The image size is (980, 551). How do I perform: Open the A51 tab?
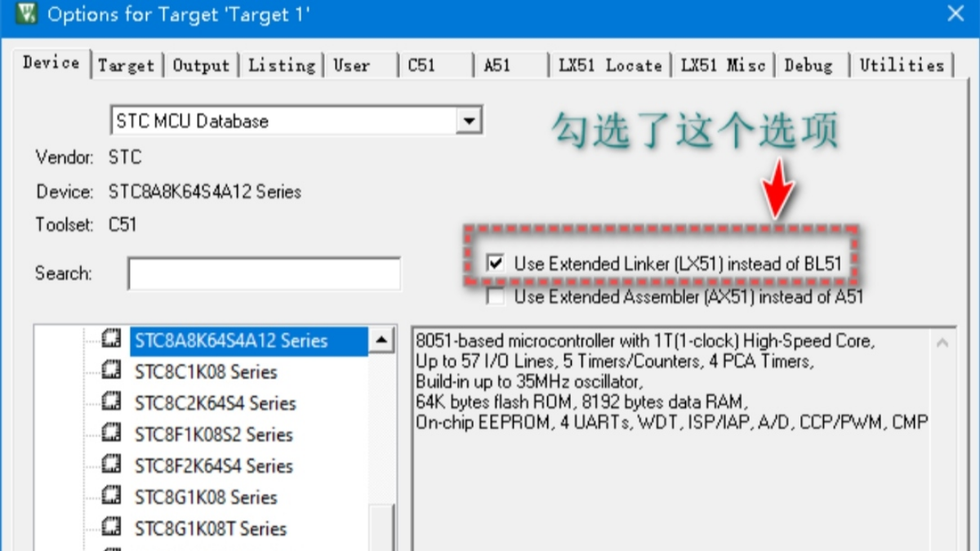tap(497, 65)
